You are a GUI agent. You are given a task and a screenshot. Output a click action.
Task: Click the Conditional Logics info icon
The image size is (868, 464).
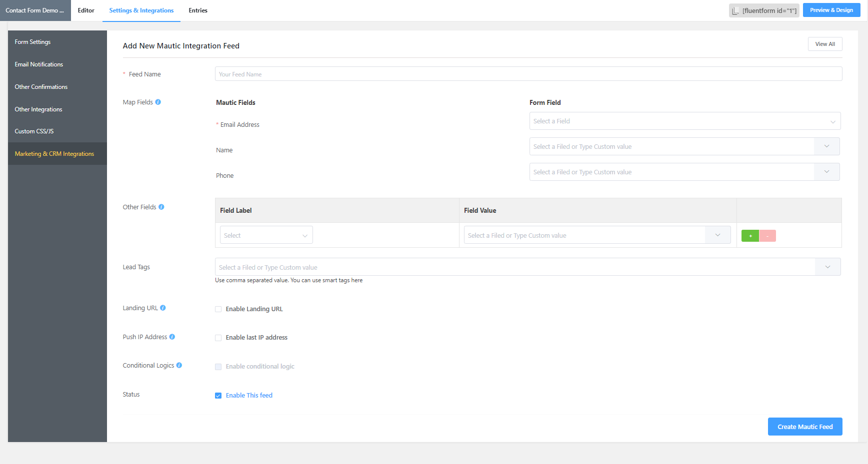click(x=179, y=365)
